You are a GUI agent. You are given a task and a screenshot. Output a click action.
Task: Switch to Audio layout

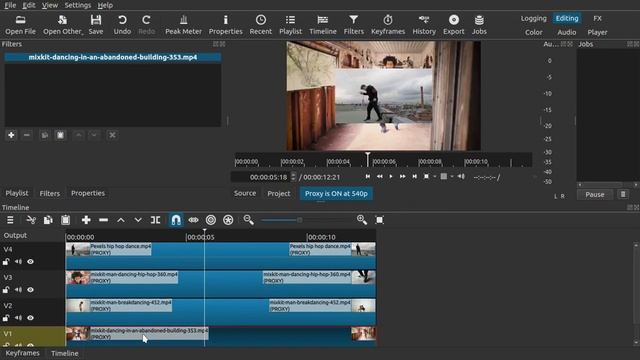(x=567, y=32)
